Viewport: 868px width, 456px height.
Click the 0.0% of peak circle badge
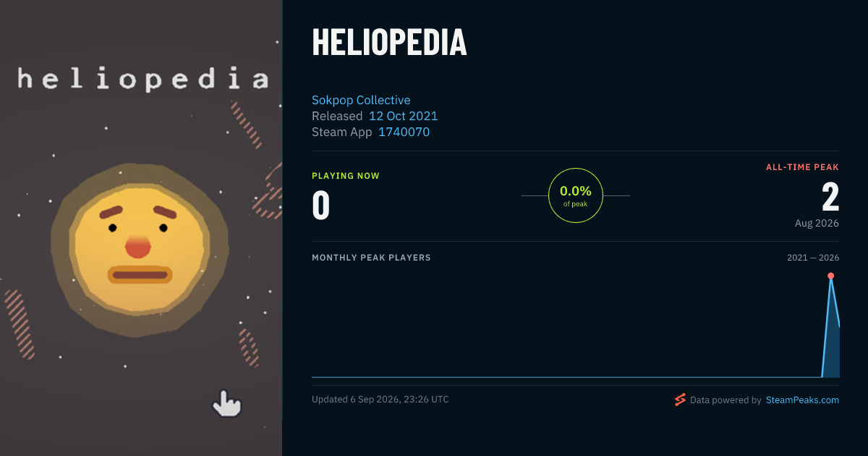coord(576,195)
